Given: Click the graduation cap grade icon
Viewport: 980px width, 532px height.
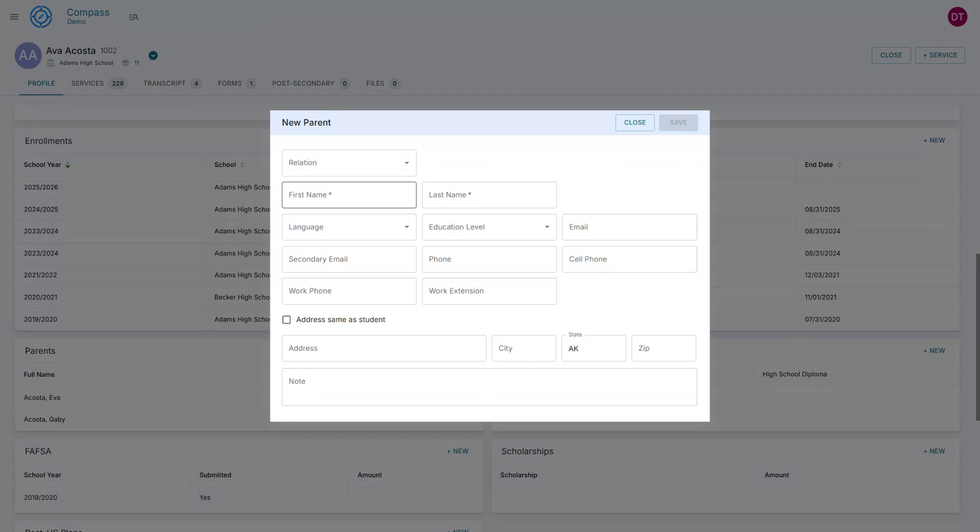Looking at the screenshot, I should tap(126, 63).
